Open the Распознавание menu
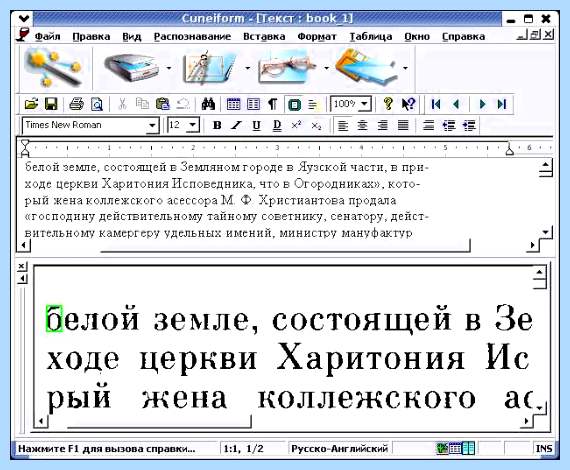 192,37
